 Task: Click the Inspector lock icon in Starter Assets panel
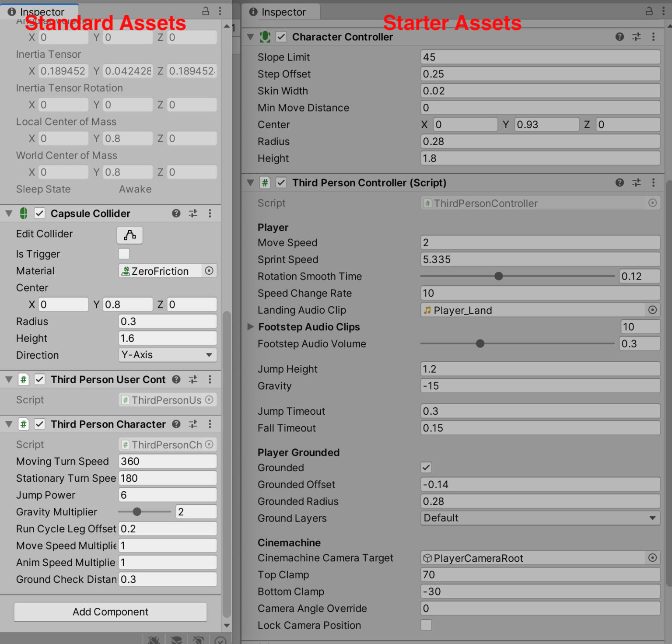click(x=649, y=12)
